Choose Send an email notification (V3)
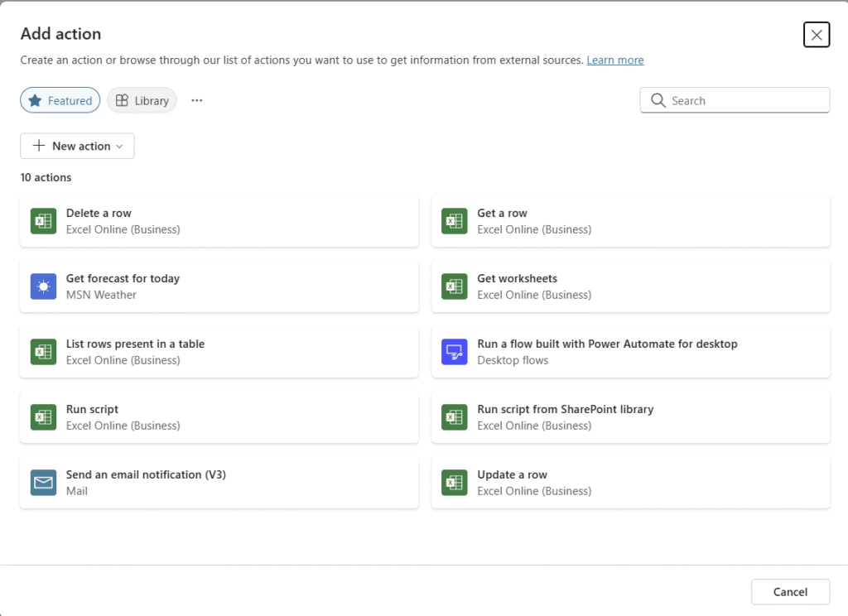 point(219,483)
